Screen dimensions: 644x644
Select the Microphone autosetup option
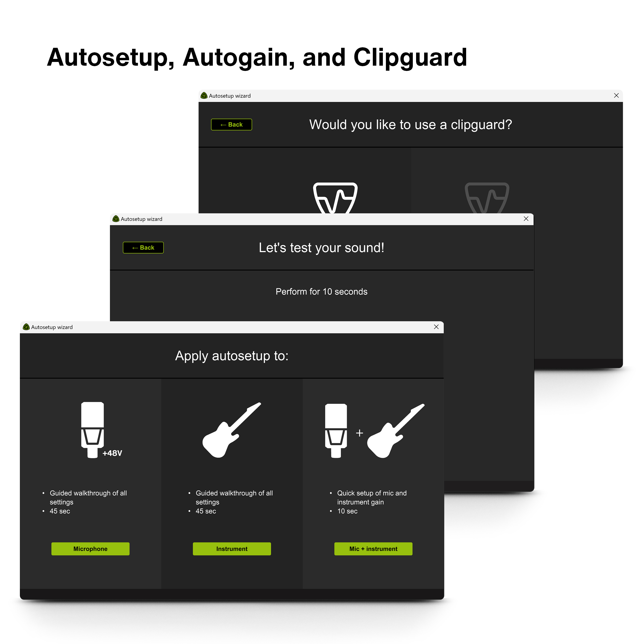coord(90,548)
